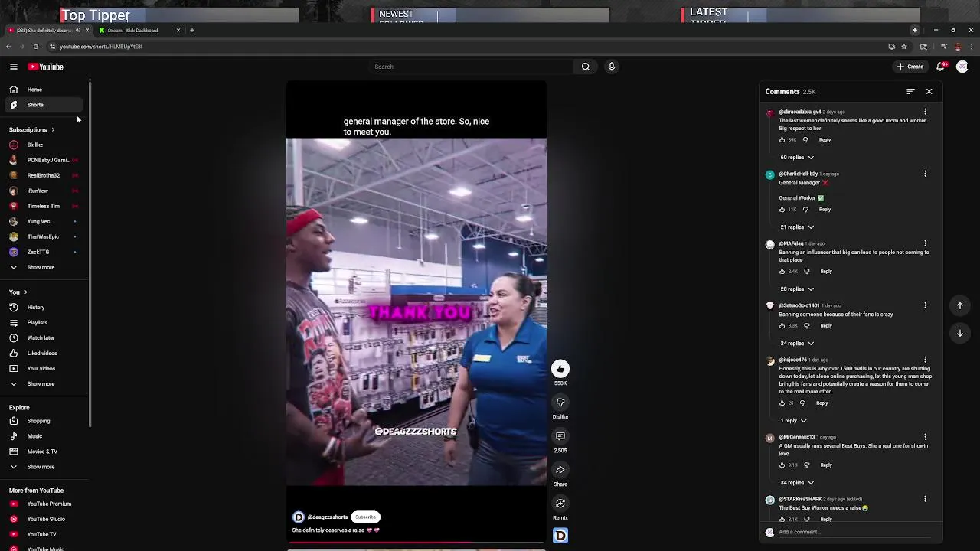Screen dimensions: 980x551
Task: Like the @MAFalaq comment
Action: [x=782, y=272]
